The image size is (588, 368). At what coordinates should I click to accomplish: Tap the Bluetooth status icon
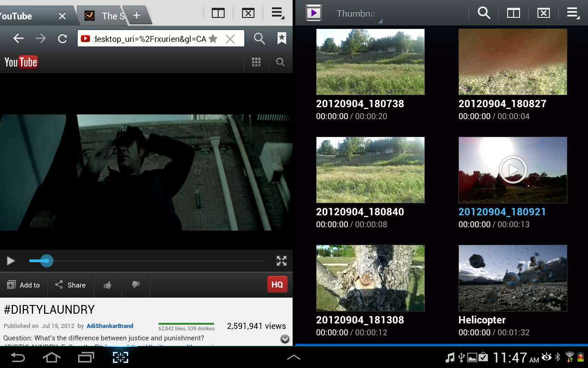[x=558, y=357]
